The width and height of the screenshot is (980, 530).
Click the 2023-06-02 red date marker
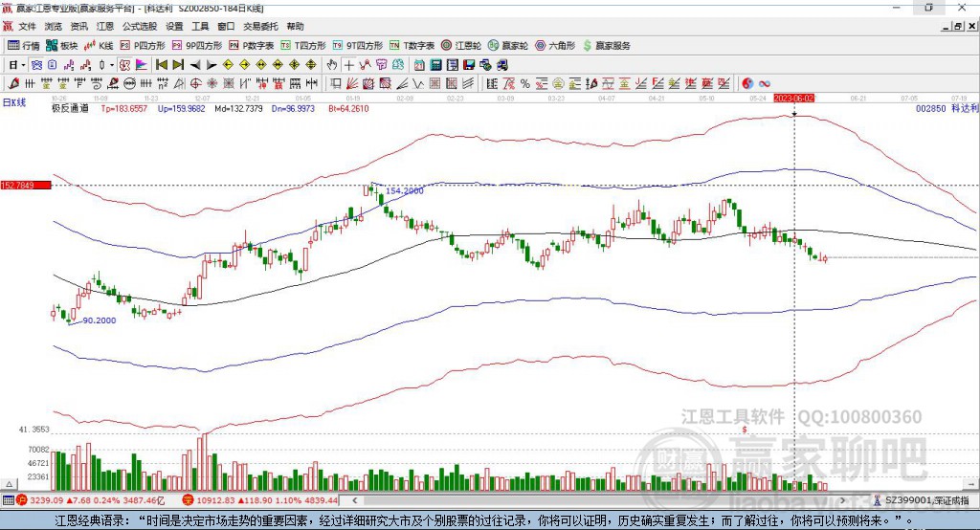coord(793,99)
